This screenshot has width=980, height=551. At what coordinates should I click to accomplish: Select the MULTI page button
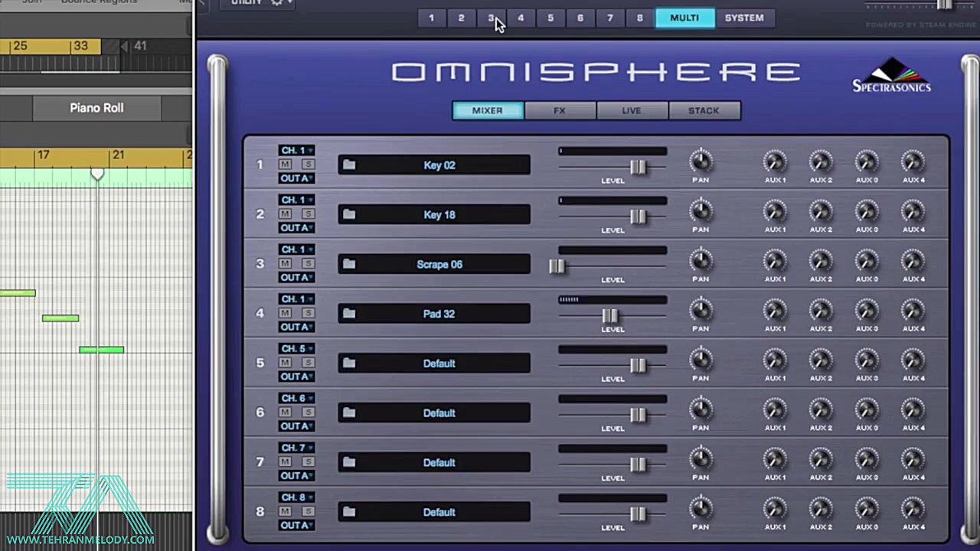coord(684,18)
